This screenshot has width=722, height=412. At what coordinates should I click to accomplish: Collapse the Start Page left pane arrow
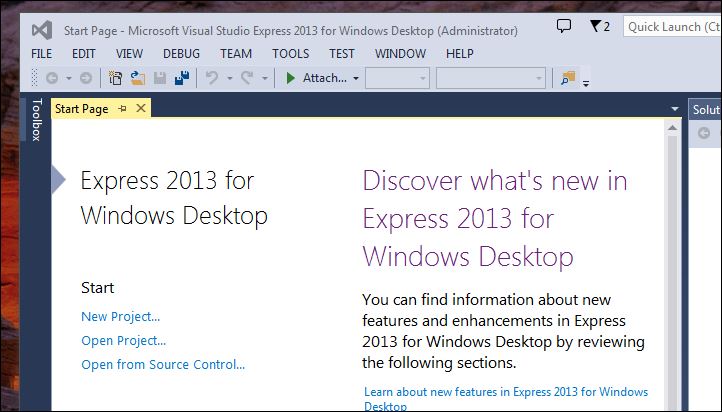point(58,180)
